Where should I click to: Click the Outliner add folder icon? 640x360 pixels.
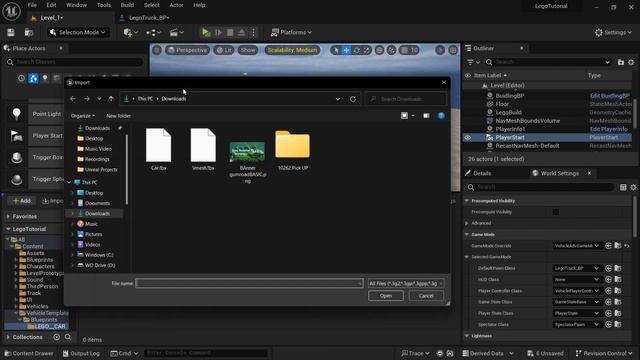click(x=621, y=62)
